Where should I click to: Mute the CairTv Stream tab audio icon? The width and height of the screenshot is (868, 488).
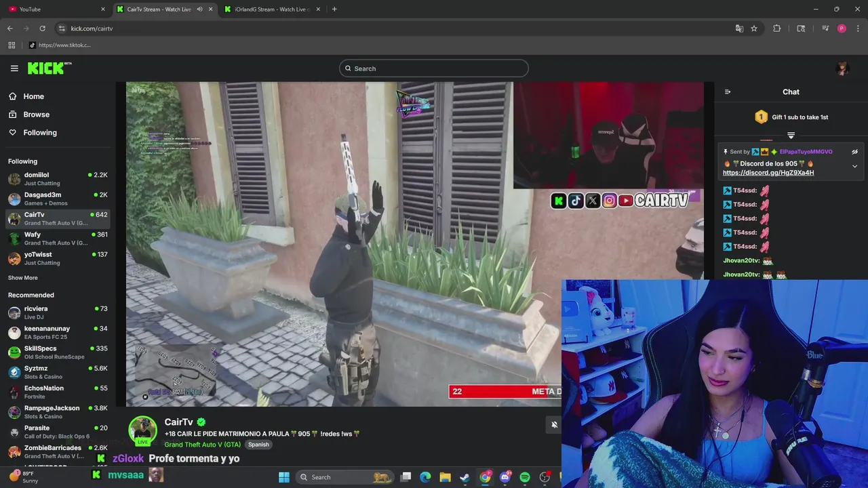199,9
